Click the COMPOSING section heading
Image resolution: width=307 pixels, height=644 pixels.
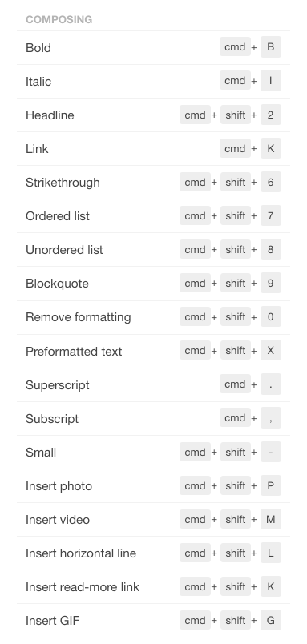[x=59, y=20]
